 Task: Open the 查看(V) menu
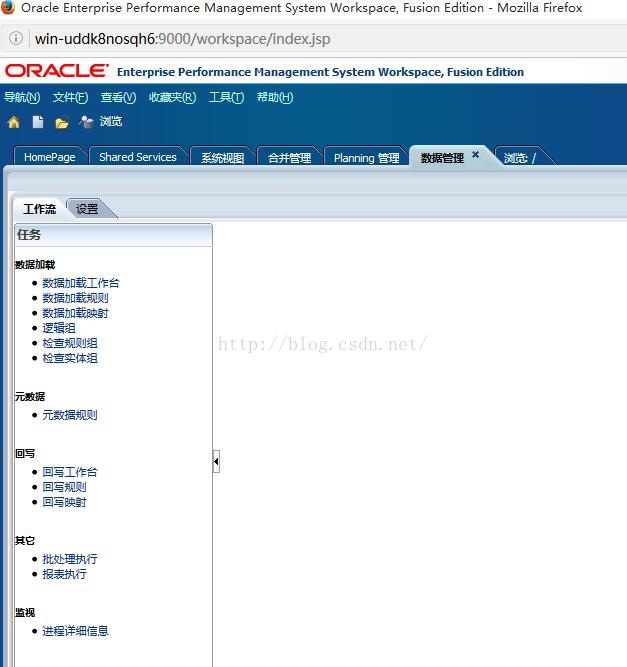pyautogui.click(x=118, y=97)
